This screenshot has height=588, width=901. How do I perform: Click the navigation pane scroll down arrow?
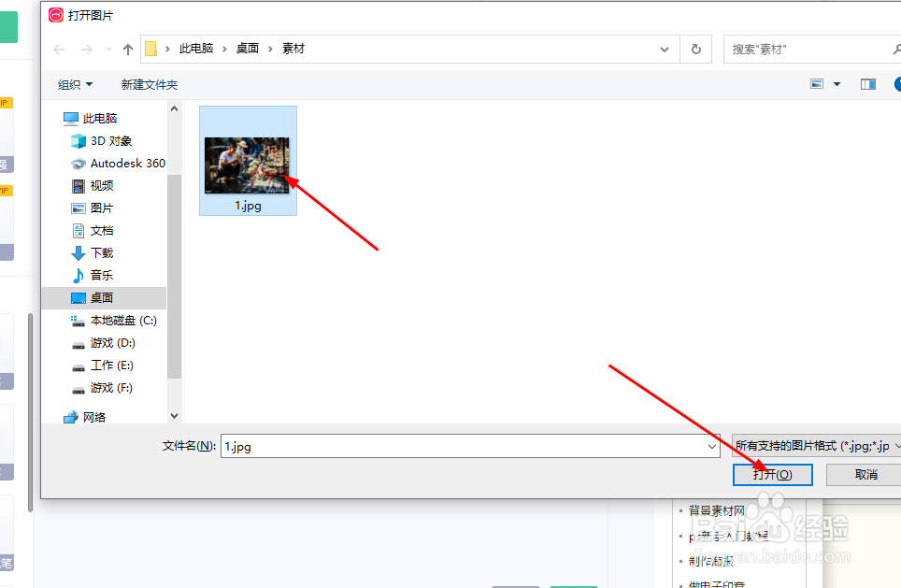coord(174,416)
